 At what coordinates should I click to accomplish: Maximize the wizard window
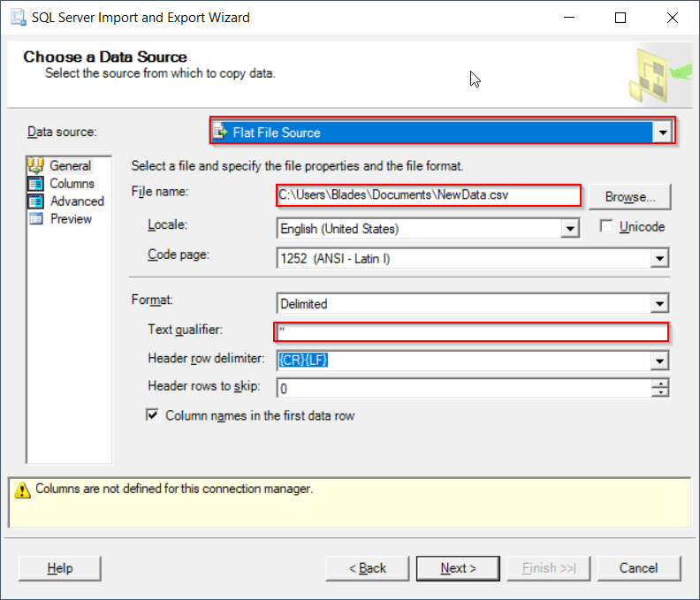pyautogui.click(x=620, y=18)
